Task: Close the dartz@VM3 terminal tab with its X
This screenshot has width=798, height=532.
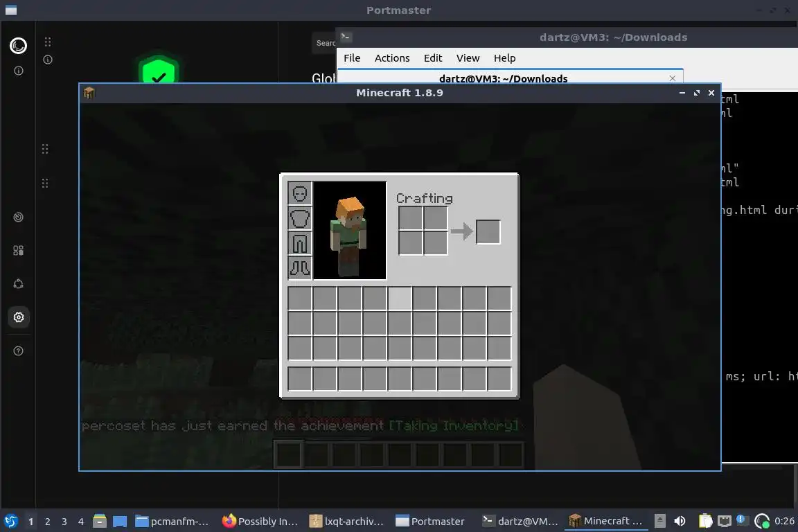Action: [673, 78]
